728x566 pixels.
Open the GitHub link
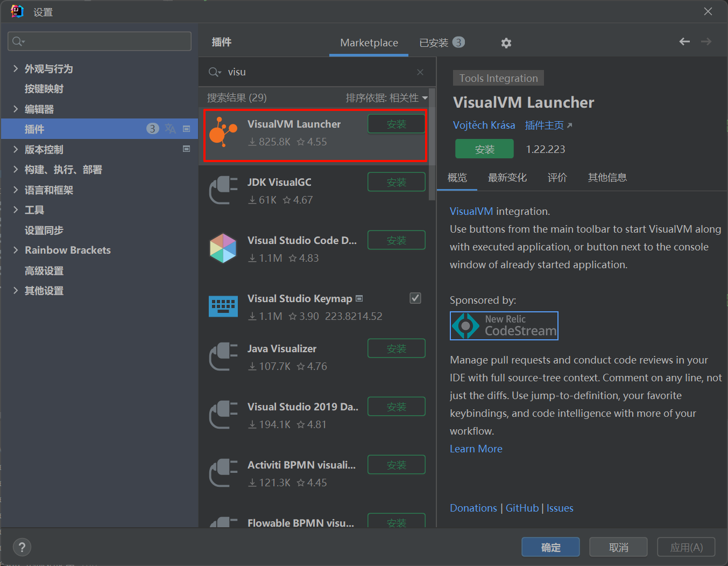coord(522,508)
